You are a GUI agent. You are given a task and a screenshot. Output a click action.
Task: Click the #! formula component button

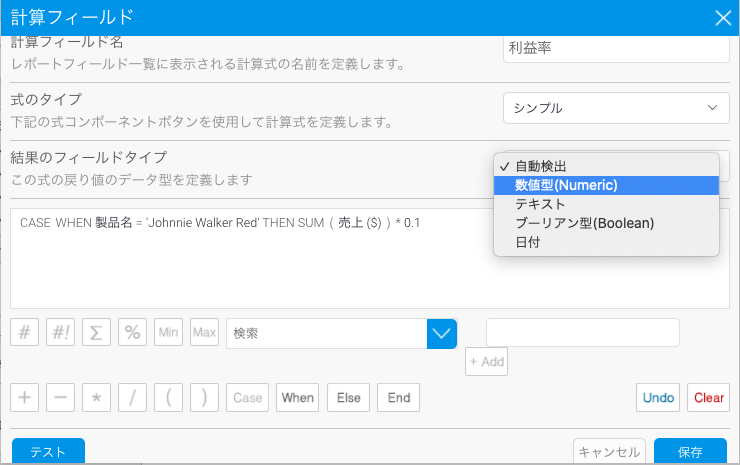tap(61, 333)
